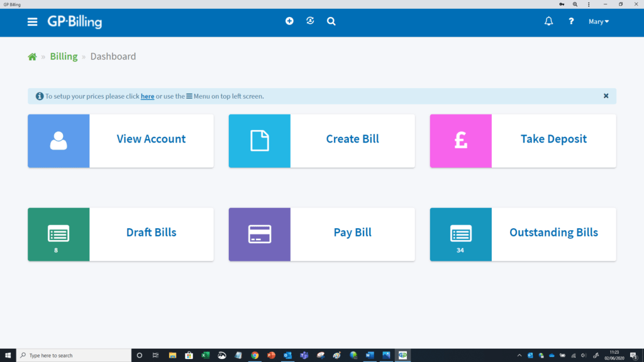Open the quick add plus icon
Screen dimensions: 644x362
pos(289,21)
